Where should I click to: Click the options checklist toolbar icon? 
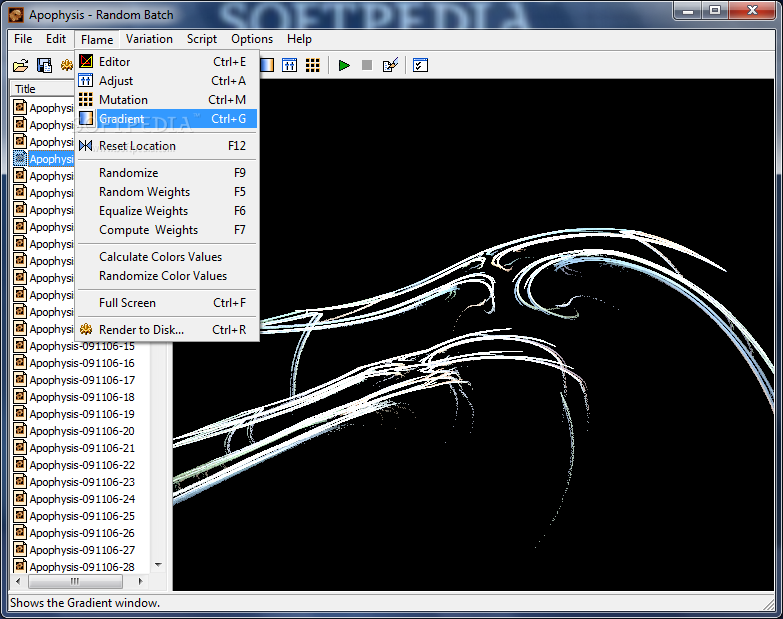click(420, 65)
